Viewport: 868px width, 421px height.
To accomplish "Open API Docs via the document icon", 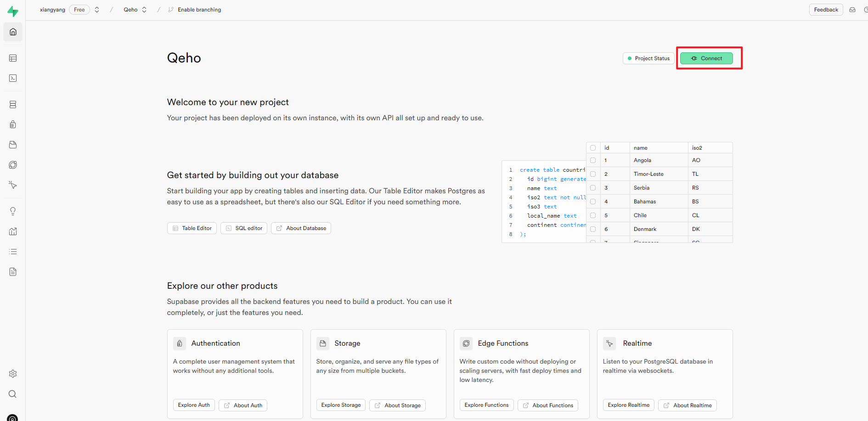I will (x=13, y=272).
